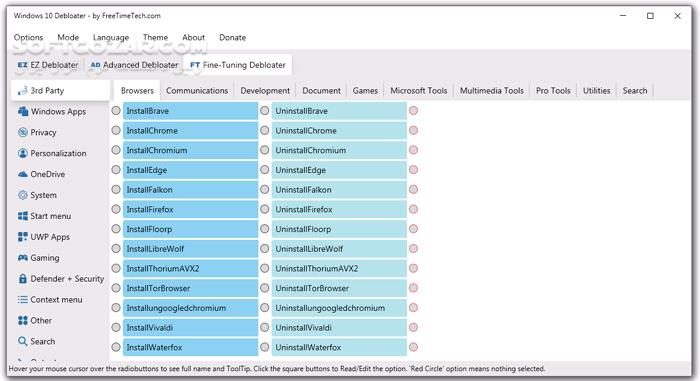
Task: Switch to the Multimedia Tools tab
Action: (492, 91)
